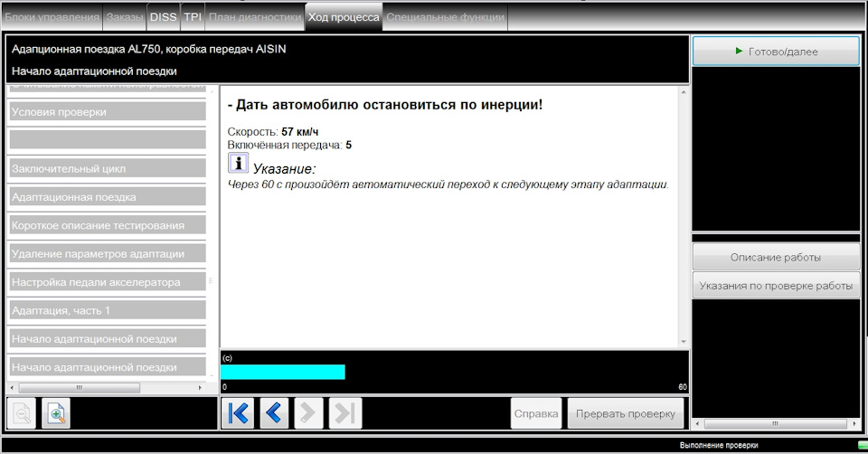This screenshot has height=454, width=868.
Task: Click the Включённая передача value 5
Action: 349,145
